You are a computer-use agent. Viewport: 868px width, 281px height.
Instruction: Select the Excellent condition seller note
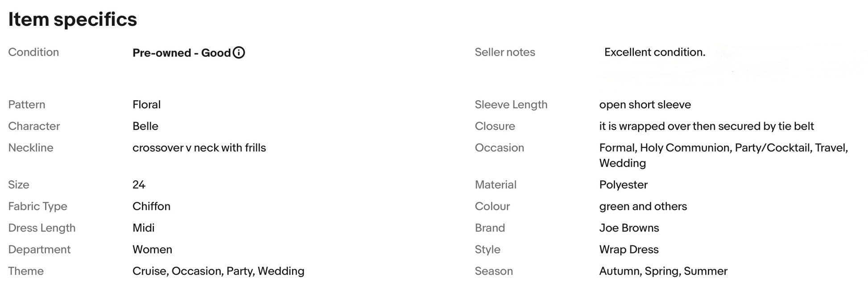coord(654,52)
